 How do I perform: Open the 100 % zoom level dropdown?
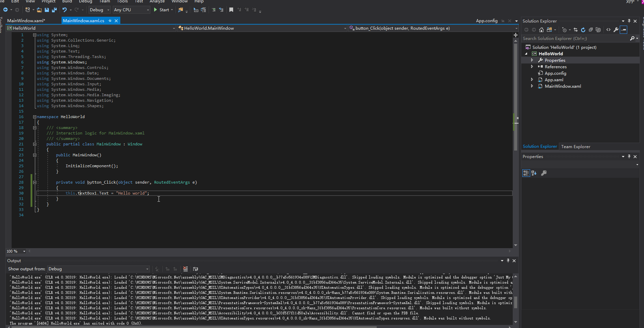click(16, 251)
